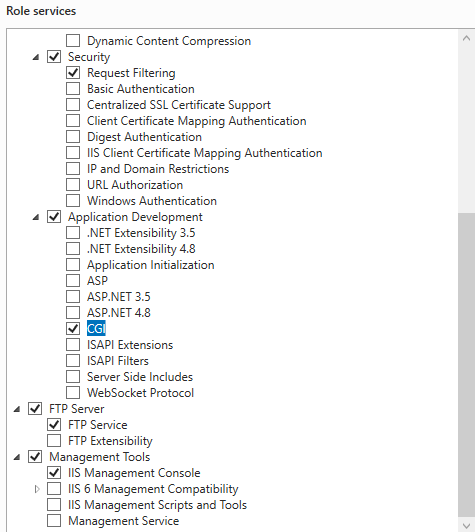Image resolution: width=475 pixels, height=532 pixels.
Task: Select the Basic Authentication label
Action: 141,89
